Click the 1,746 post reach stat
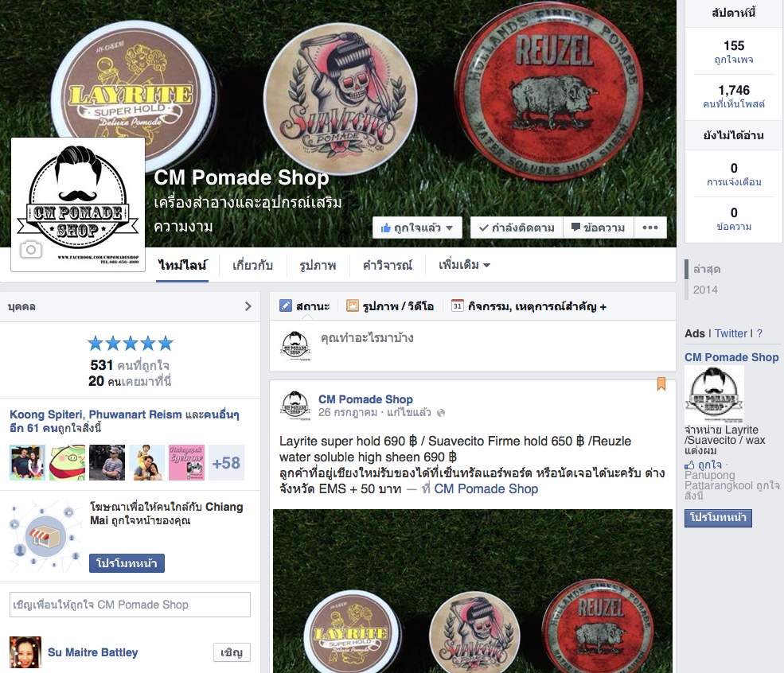Viewport: 784px width, 673px height. pos(734,96)
